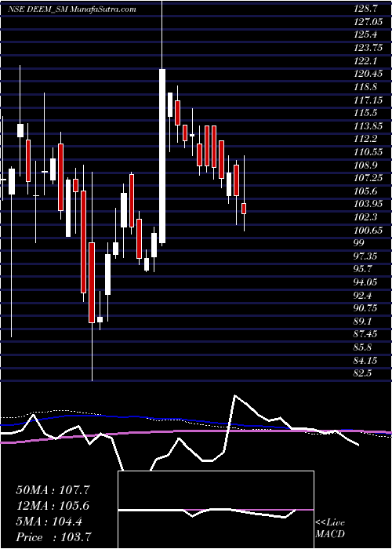Click the 127.05 price axis label
The height and width of the screenshot is (549, 392).
coord(368,22)
